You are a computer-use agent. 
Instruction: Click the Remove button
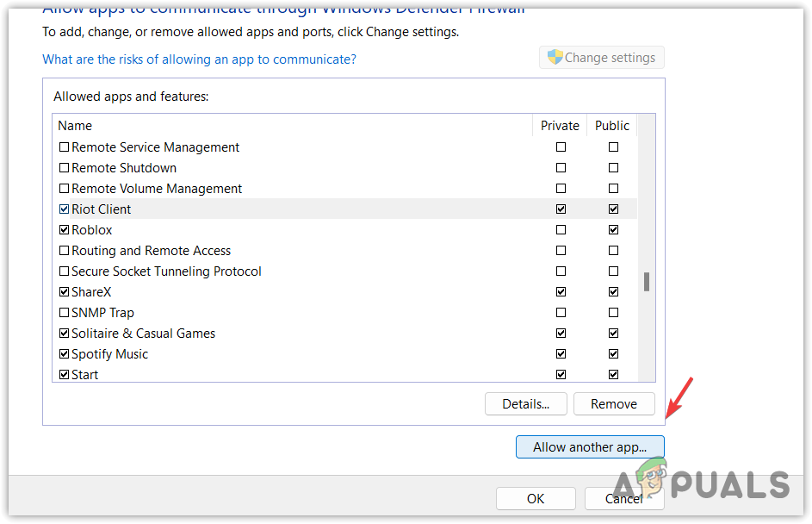pos(614,403)
